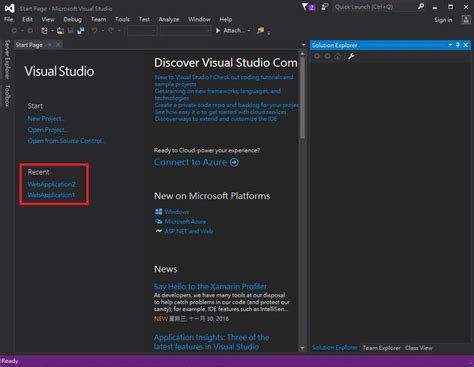The width and height of the screenshot is (474, 367).
Task: Toggle pin on the Start Page tab
Action: click(x=50, y=45)
